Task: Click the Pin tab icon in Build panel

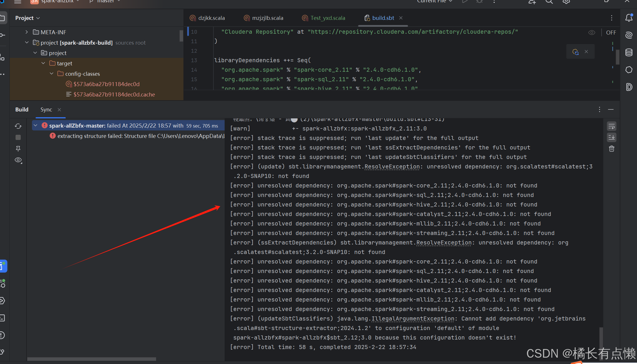Action: coord(18,149)
